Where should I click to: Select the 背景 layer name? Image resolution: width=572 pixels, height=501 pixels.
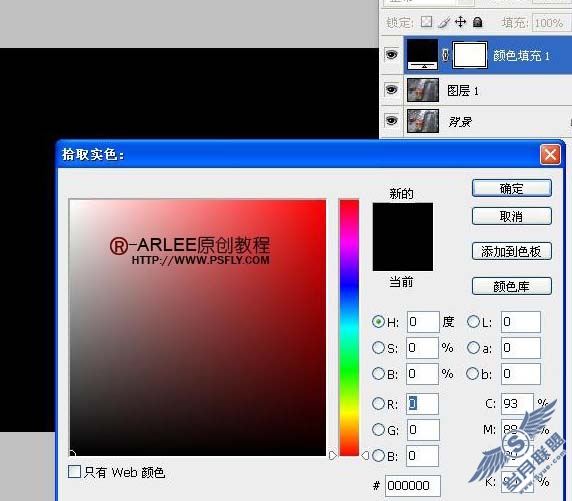point(460,122)
